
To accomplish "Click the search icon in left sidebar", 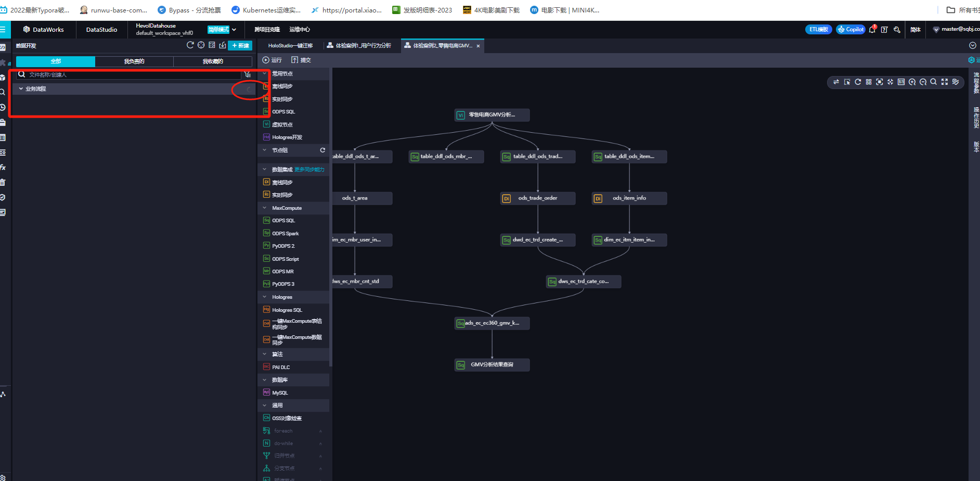I will click(3, 92).
